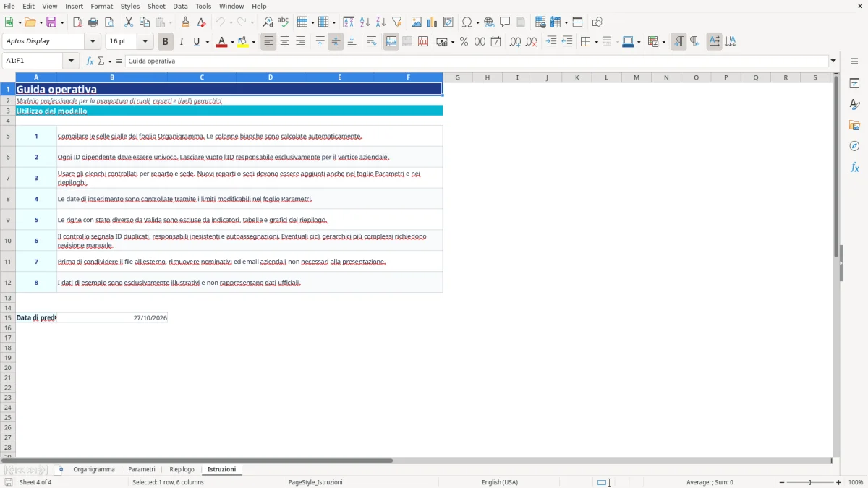This screenshot has height=488, width=868.
Task: Click the Insert Comment icon
Action: [505, 22]
